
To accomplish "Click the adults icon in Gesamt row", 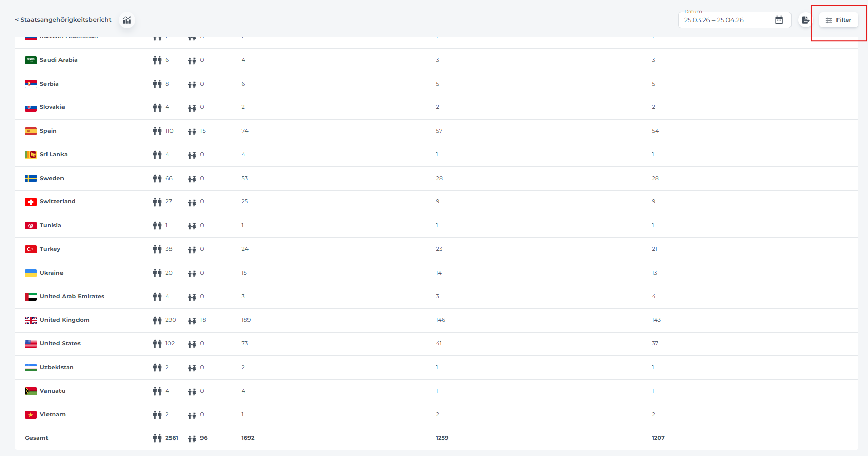I will click(157, 438).
